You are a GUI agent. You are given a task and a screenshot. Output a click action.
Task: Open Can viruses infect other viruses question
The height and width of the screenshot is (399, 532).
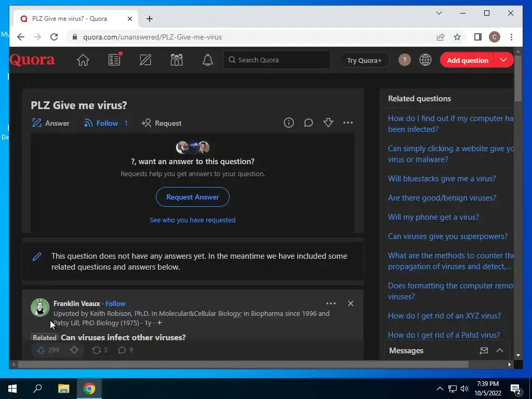[x=123, y=337]
